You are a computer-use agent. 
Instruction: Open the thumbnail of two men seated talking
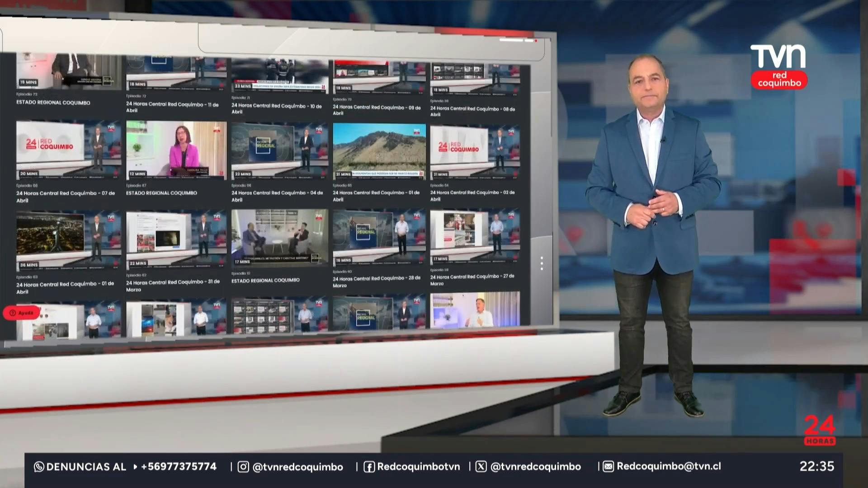[280, 238]
